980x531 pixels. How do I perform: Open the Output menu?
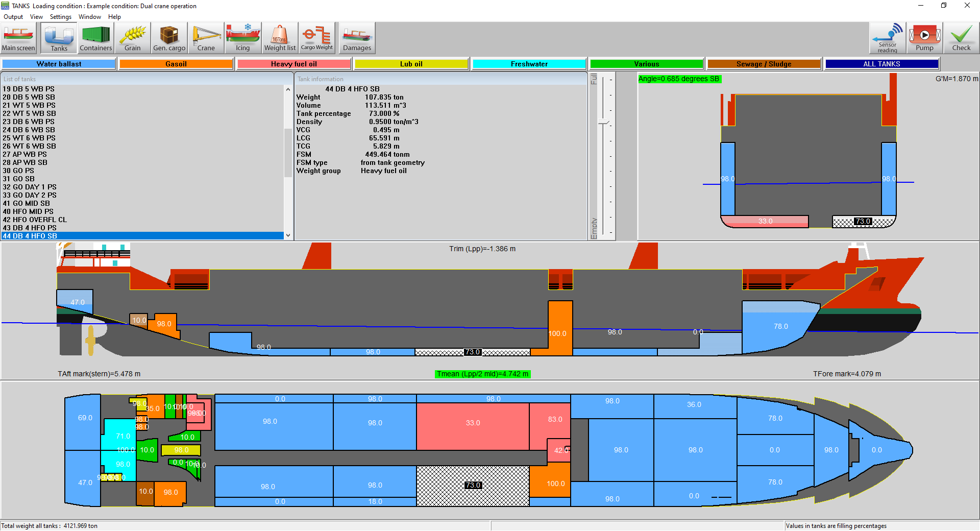click(13, 17)
